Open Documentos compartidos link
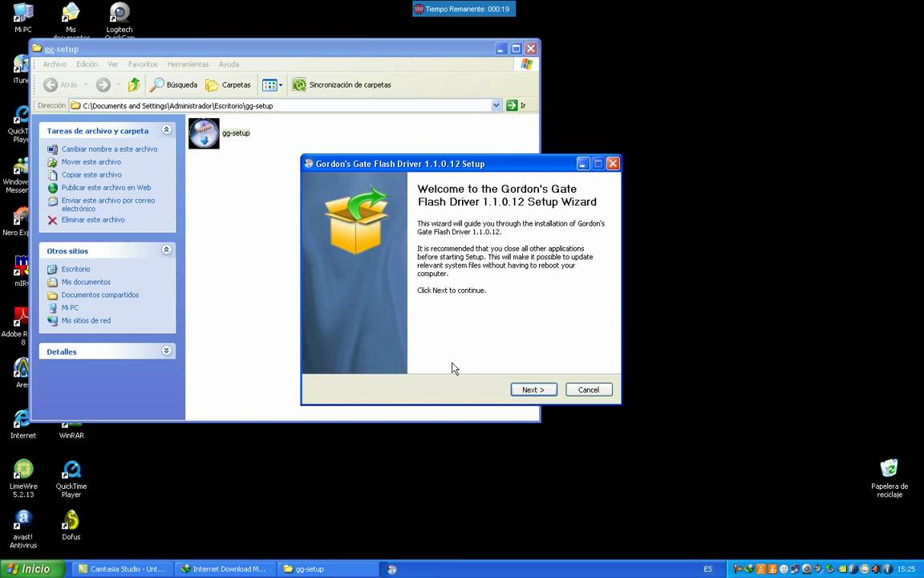 pyautogui.click(x=100, y=295)
